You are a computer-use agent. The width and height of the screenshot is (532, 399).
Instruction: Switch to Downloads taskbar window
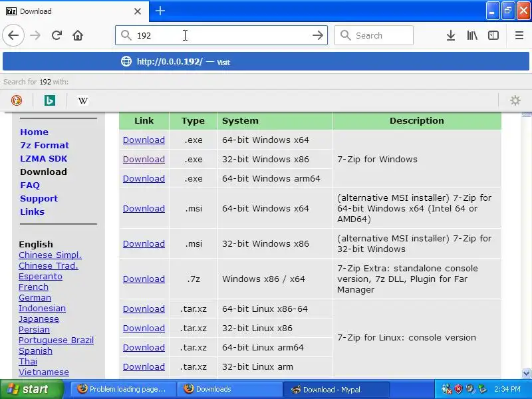click(230, 389)
